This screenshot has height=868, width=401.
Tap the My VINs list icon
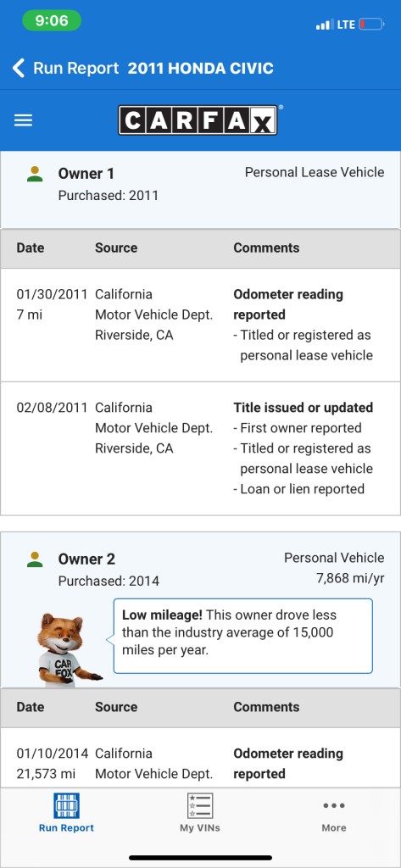point(200,805)
